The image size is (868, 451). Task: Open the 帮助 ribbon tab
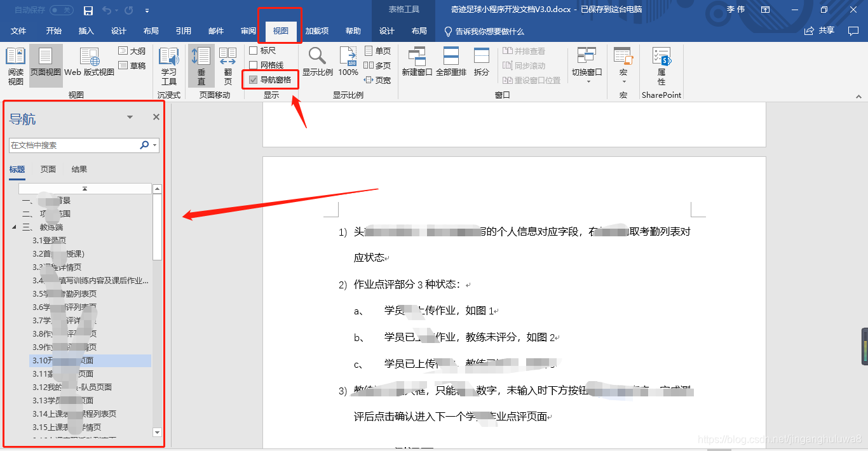click(x=353, y=31)
